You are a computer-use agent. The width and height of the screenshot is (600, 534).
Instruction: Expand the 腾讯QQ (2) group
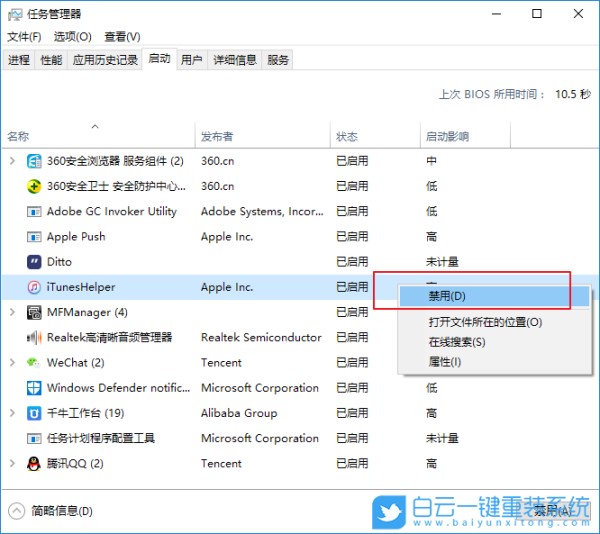[12, 463]
